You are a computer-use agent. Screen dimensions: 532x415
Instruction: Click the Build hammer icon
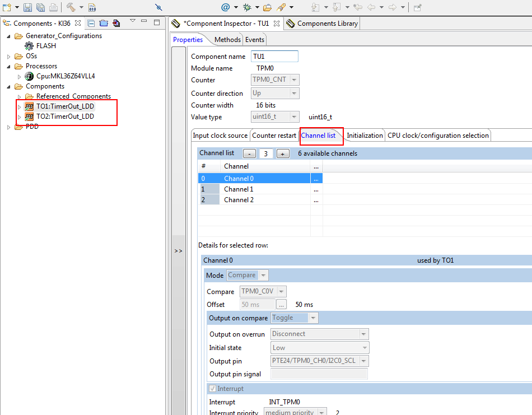[71, 7]
